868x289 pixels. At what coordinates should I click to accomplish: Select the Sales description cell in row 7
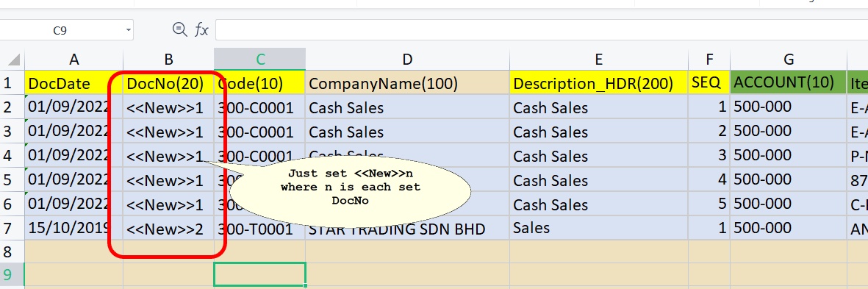point(598,228)
